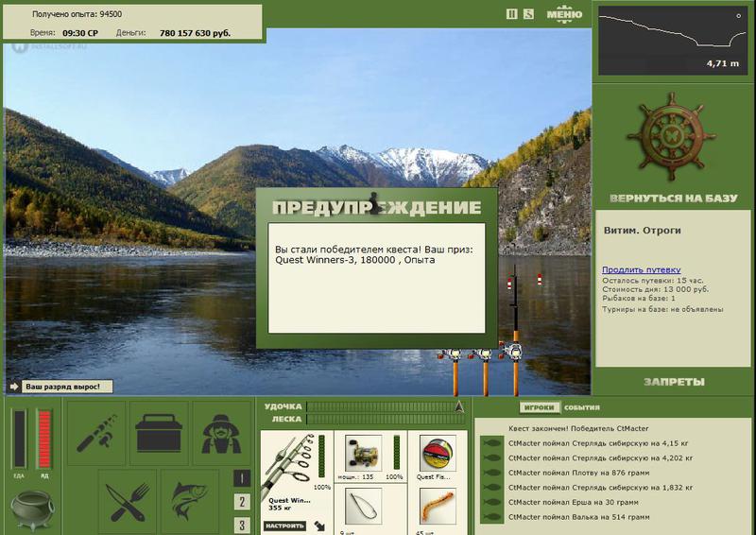Click 'Квест закончен! Победитель CtMacter' log entry

tap(578, 428)
